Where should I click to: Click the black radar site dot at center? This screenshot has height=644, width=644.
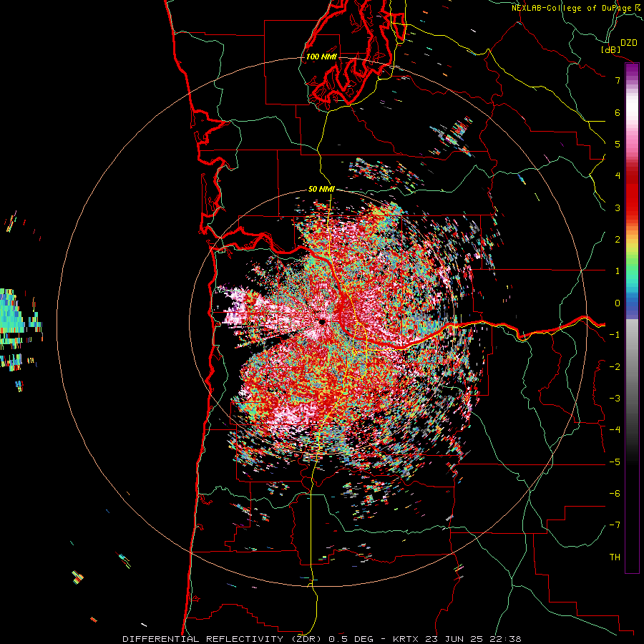[x=322, y=322]
